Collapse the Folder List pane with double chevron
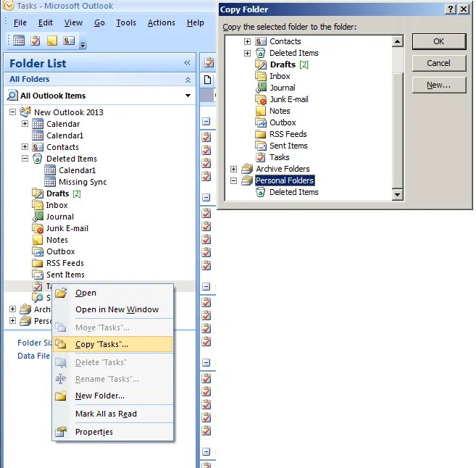This screenshot has height=468, width=476. click(x=187, y=63)
